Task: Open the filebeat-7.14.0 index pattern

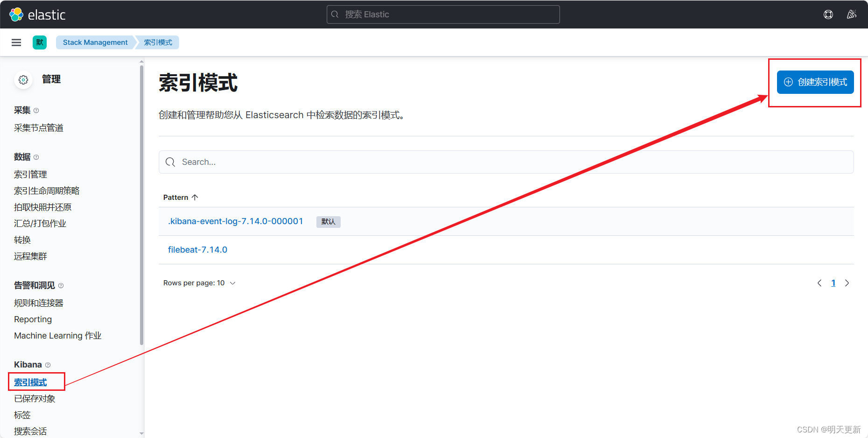Action: (x=197, y=249)
